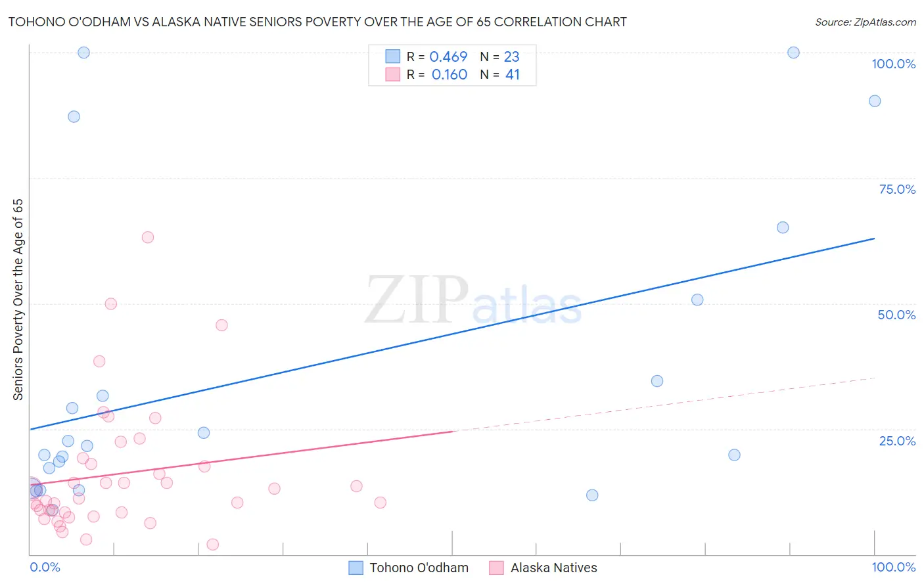Select the Alaska Natives legend label
924x586 pixels.
pyautogui.click(x=554, y=568)
